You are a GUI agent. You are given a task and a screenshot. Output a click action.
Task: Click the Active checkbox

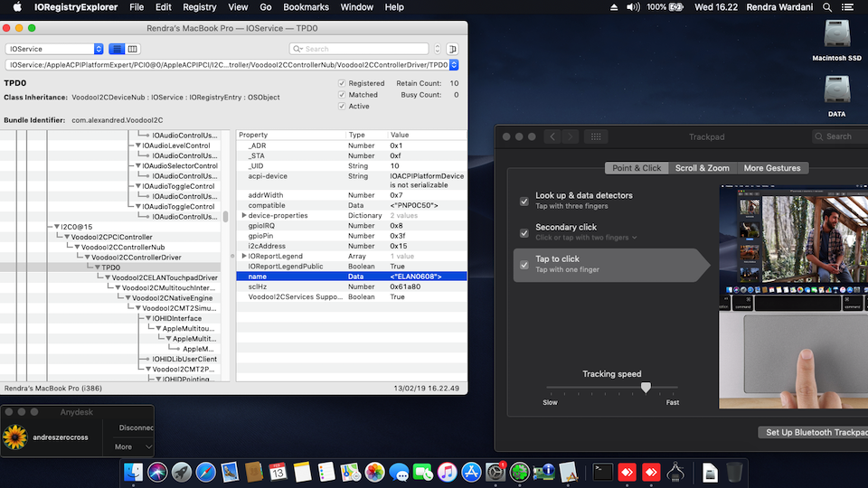click(x=342, y=107)
